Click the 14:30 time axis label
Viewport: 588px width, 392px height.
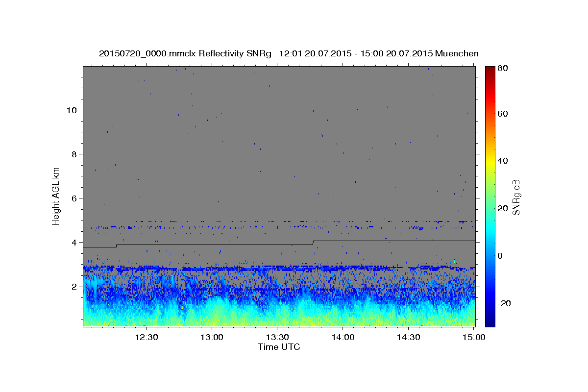(x=409, y=337)
